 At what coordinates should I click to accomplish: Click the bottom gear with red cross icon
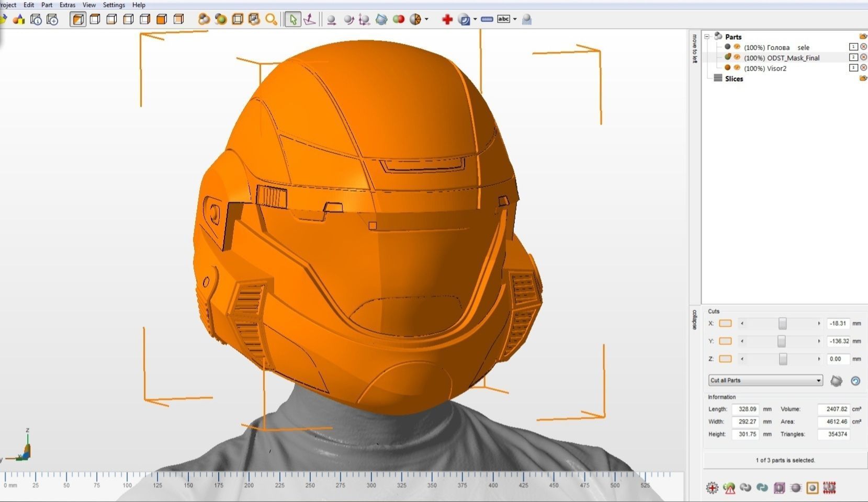(x=712, y=488)
